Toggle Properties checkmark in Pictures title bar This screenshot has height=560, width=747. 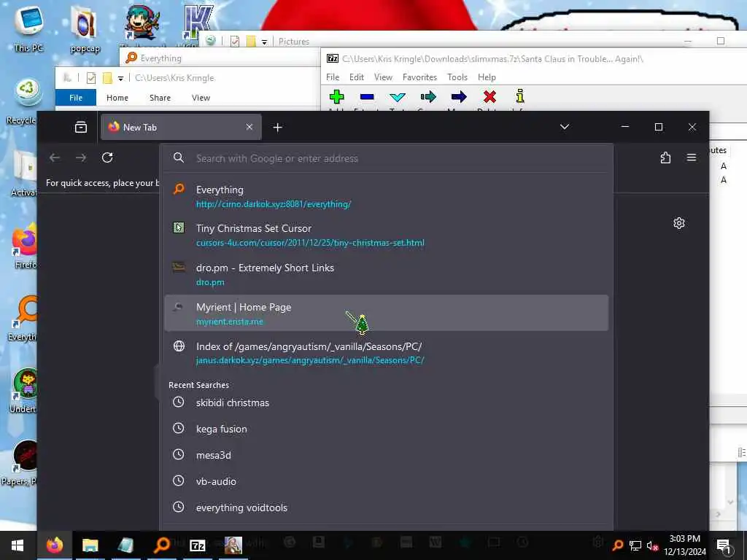pos(235,42)
